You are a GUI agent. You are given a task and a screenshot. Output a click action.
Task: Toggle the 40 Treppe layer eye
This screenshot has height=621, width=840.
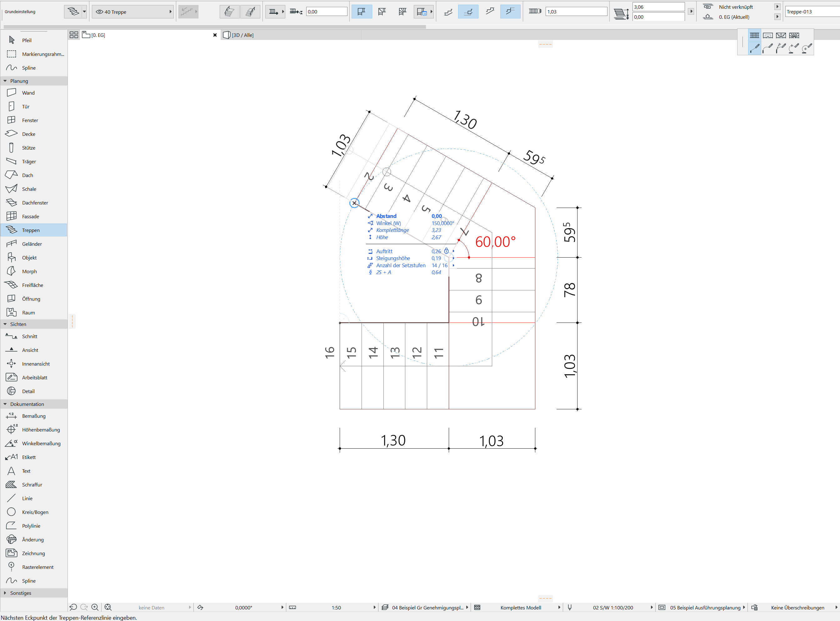(x=100, y=12)
